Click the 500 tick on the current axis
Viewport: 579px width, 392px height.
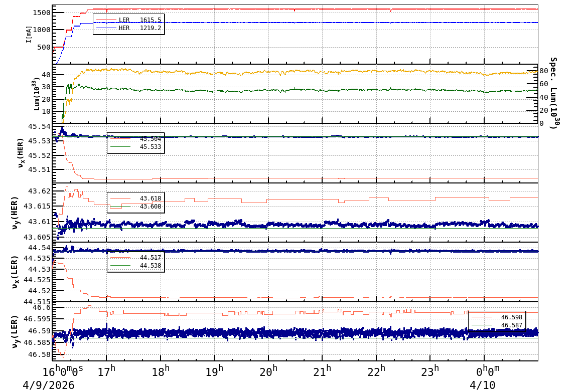coord(43,47)
